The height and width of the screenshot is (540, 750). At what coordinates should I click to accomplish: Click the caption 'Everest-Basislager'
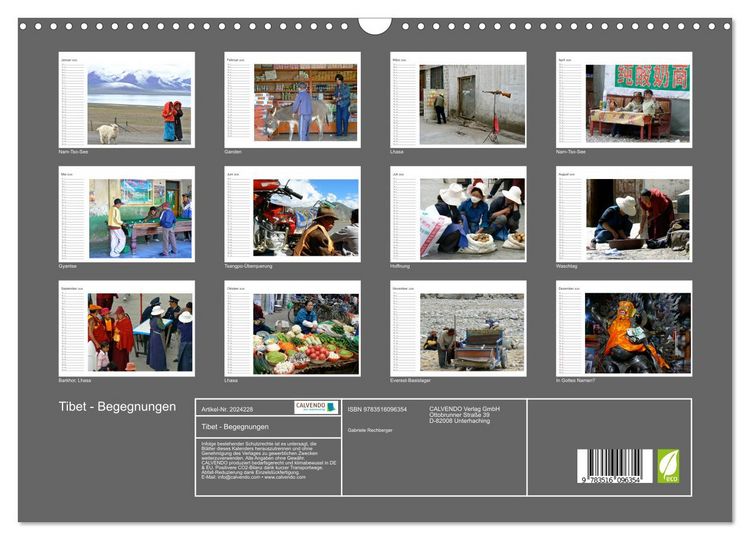point(410,380)
